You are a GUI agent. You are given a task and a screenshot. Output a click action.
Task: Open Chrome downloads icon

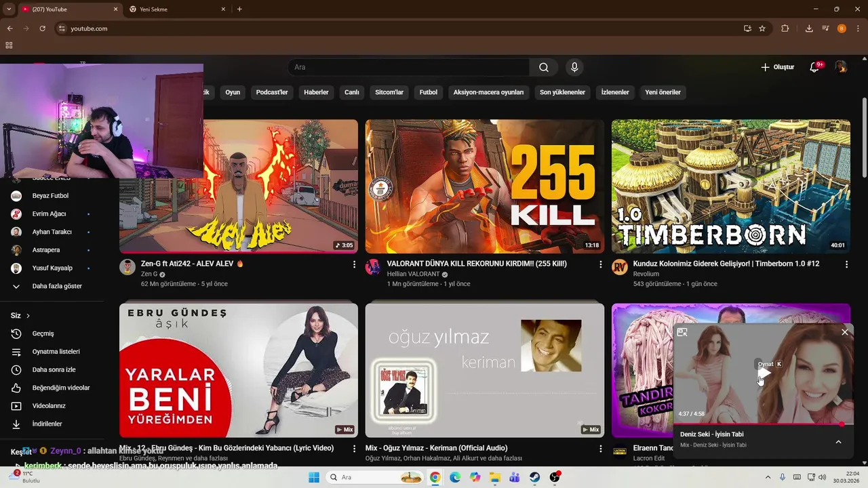(x=809, y=28)
